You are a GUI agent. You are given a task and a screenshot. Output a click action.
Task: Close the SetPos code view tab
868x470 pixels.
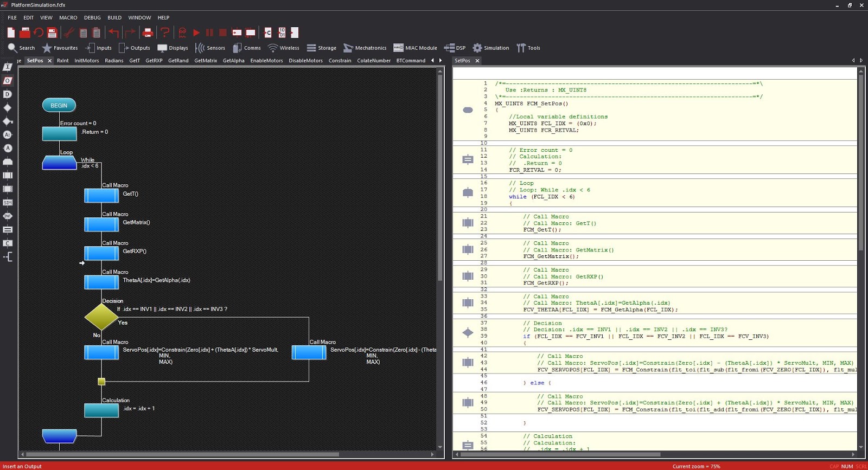[x=477, y=61]
